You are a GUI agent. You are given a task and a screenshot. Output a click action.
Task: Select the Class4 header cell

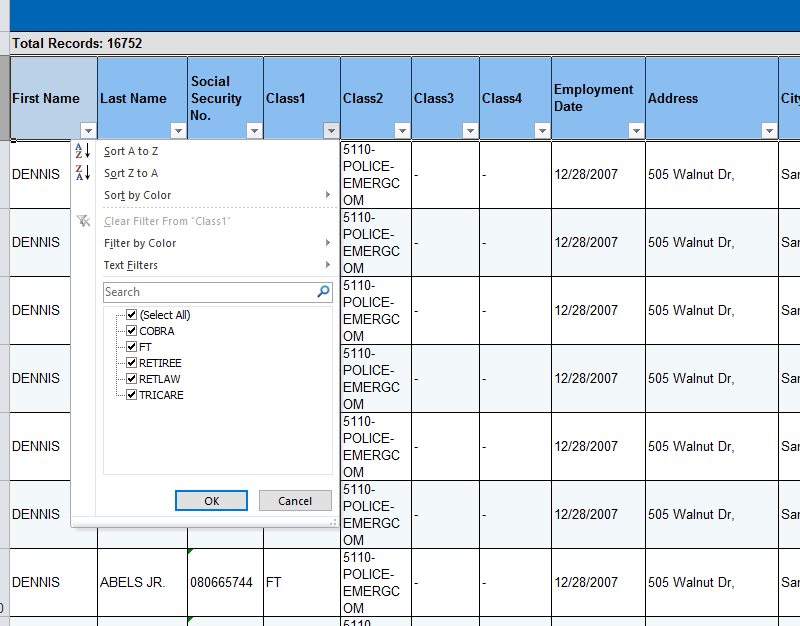tap(515, 98)
